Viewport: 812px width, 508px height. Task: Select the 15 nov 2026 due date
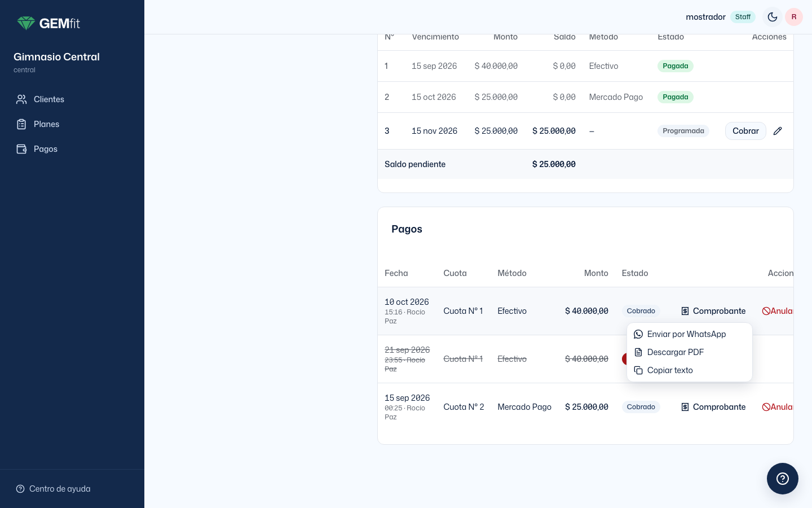[x=434, y=131]
